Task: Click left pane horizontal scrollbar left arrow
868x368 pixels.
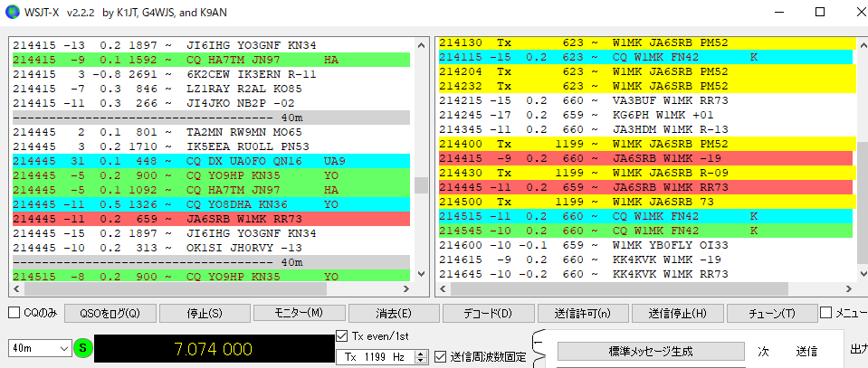Action: tap(17, 288)
